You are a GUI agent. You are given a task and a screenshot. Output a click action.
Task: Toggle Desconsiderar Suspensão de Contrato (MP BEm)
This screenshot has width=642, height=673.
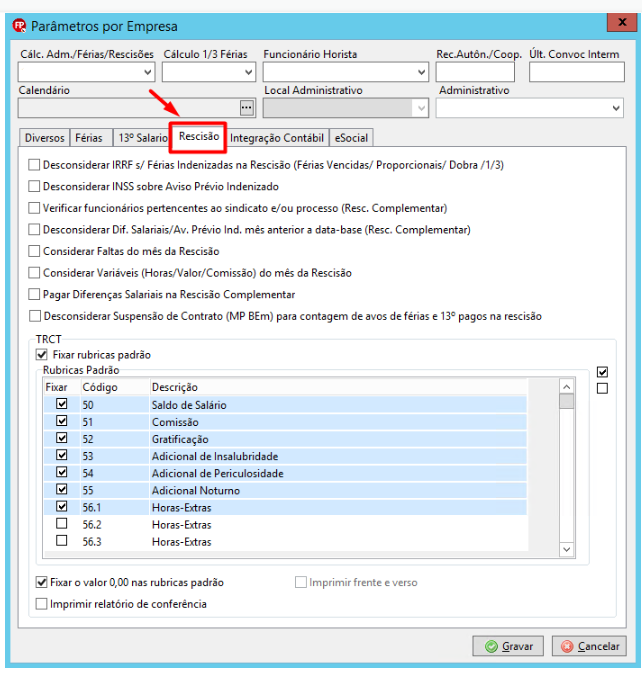[35, 316]
